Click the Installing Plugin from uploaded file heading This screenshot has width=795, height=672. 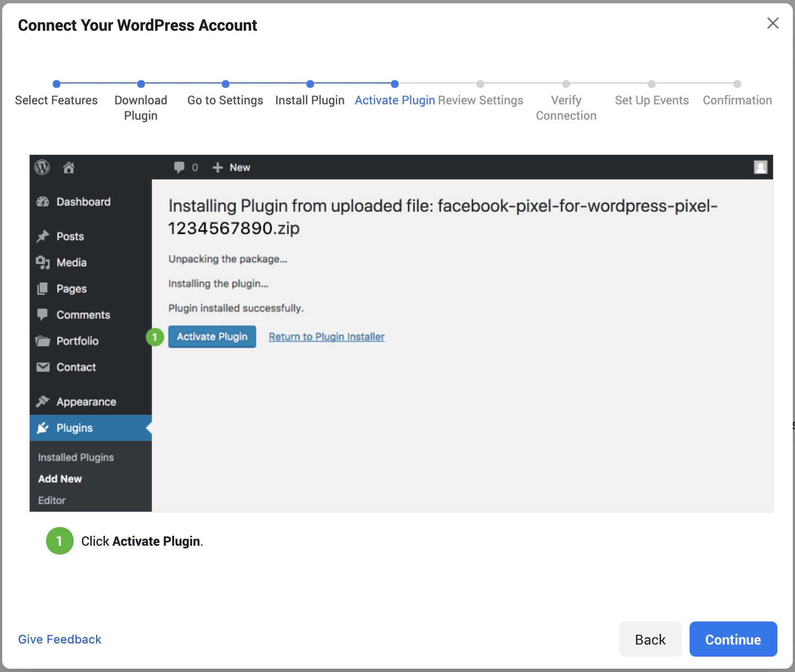[443, 217]
